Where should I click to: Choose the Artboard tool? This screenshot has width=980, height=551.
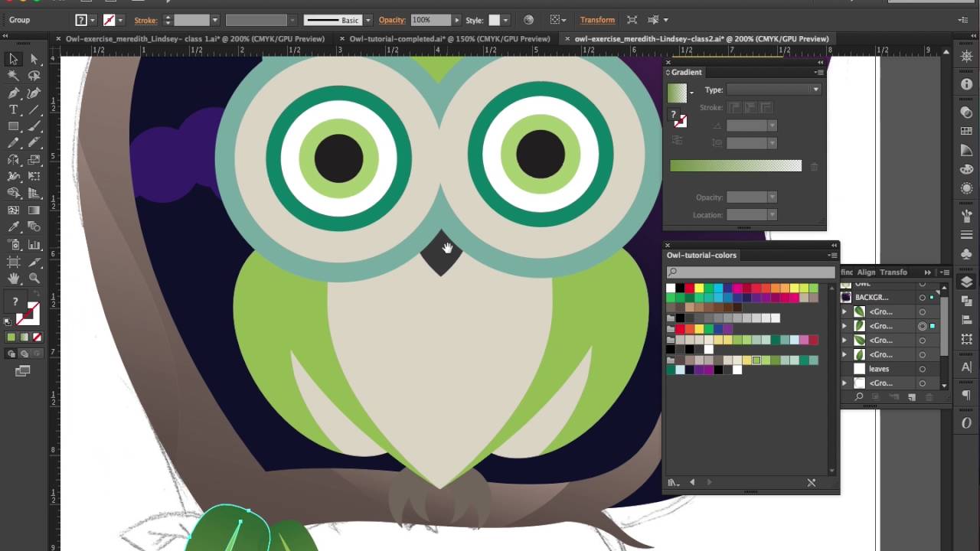pyautogui.click(x=14, y=262)
